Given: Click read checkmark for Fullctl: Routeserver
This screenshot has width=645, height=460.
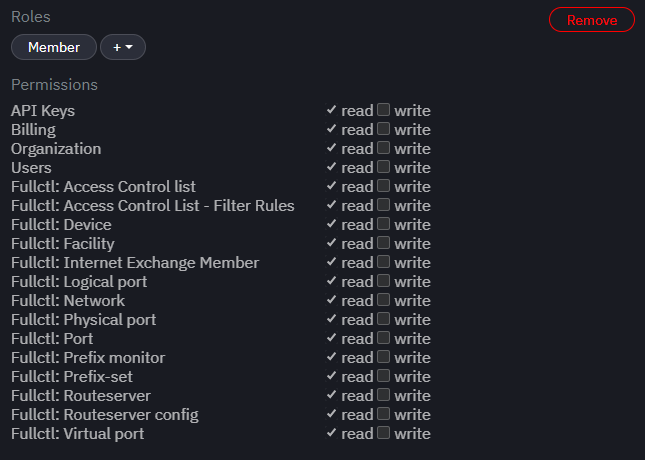Looking at the screenshot, I should point(331,395).
